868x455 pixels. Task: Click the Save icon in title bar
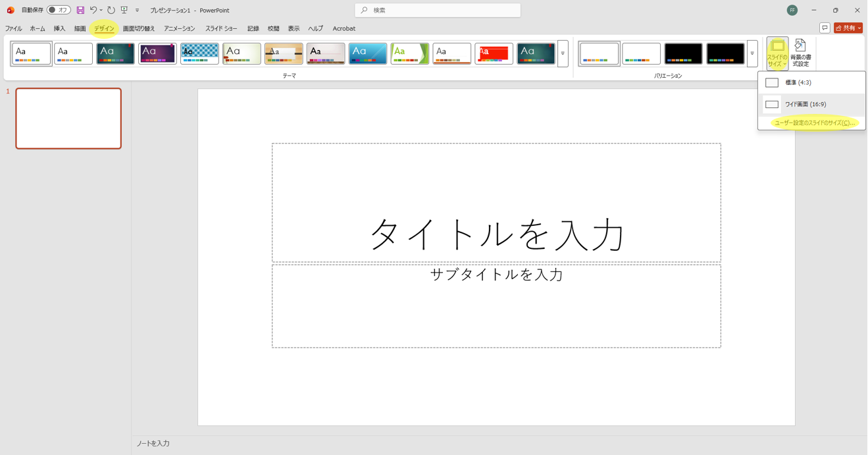point(80,10)
